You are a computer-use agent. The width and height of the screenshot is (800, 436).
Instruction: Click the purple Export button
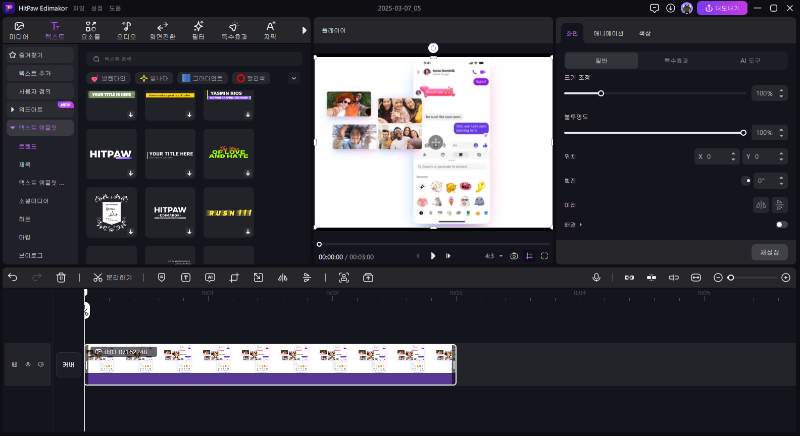coord(722,8)
